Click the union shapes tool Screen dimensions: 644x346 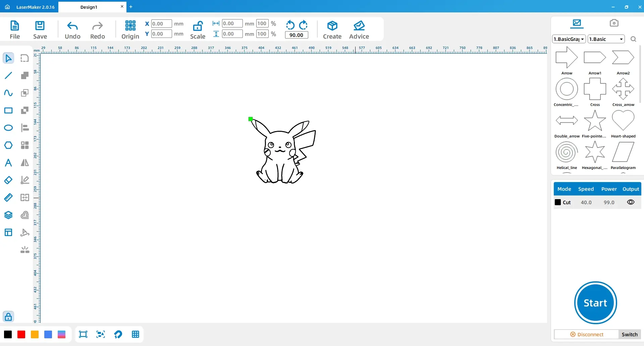tap(24, 75)
